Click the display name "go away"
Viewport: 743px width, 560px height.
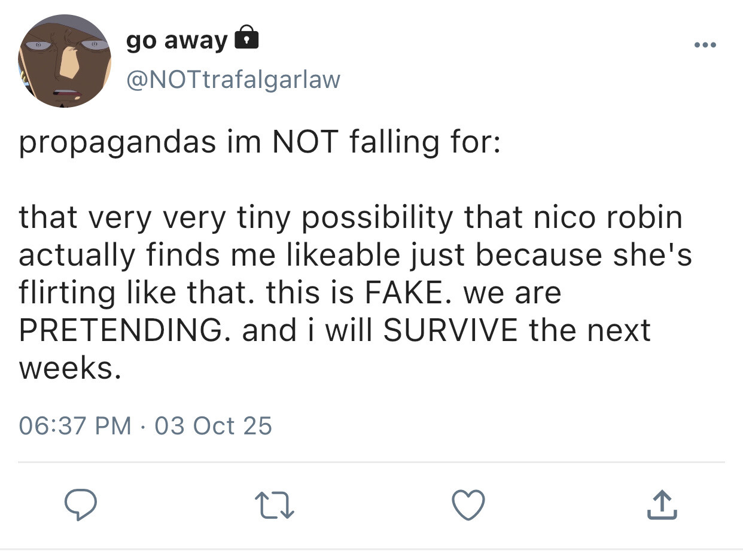176,40
